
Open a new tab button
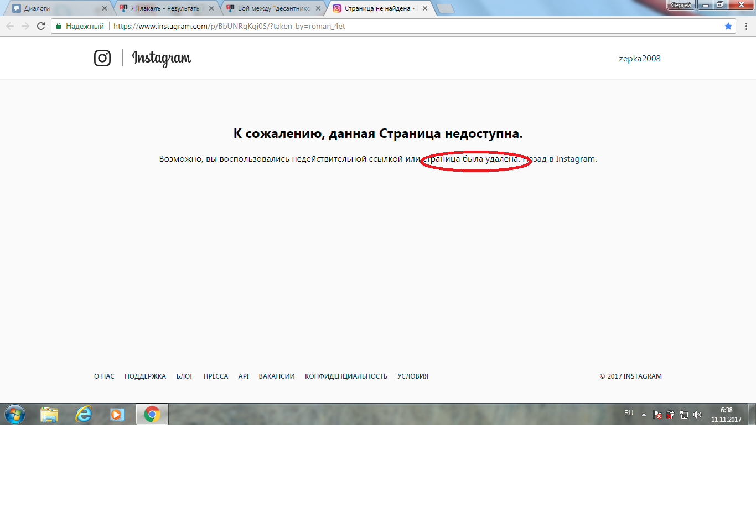446,8
